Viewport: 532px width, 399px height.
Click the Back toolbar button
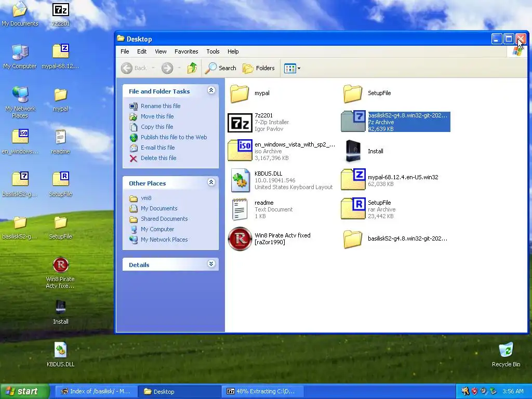pyautogui.click(x=134, y=68)
